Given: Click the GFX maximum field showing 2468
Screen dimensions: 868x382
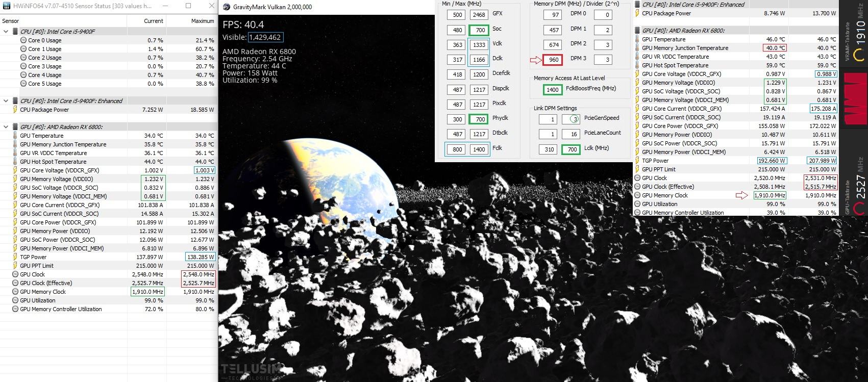Looking at the screenshot, I should click(x=479, y=15).
